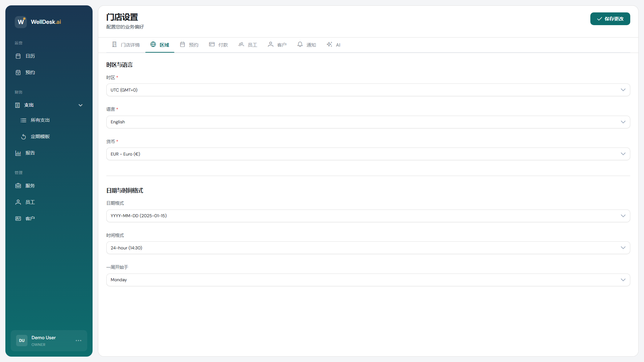Click the WellDesk.ai logo icon
Viewport: 644px width, 362px height.
[x=21, y=22]
